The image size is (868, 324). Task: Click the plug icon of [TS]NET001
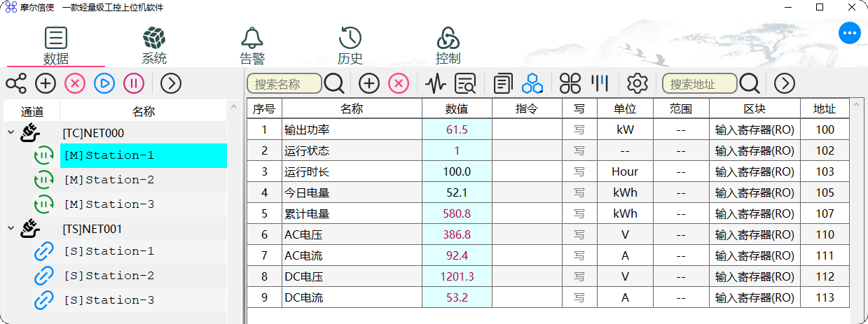pyautogui.click(x=30, y=228)
